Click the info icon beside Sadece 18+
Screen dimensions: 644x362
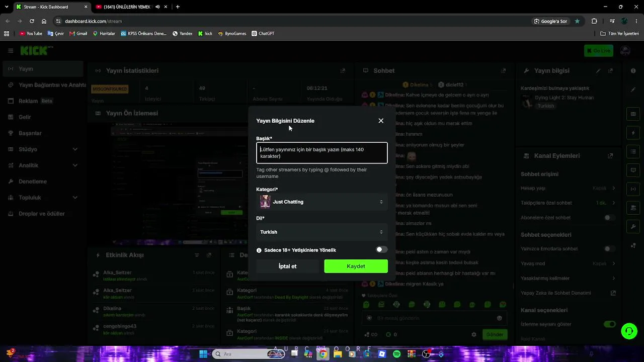(259, 250)
